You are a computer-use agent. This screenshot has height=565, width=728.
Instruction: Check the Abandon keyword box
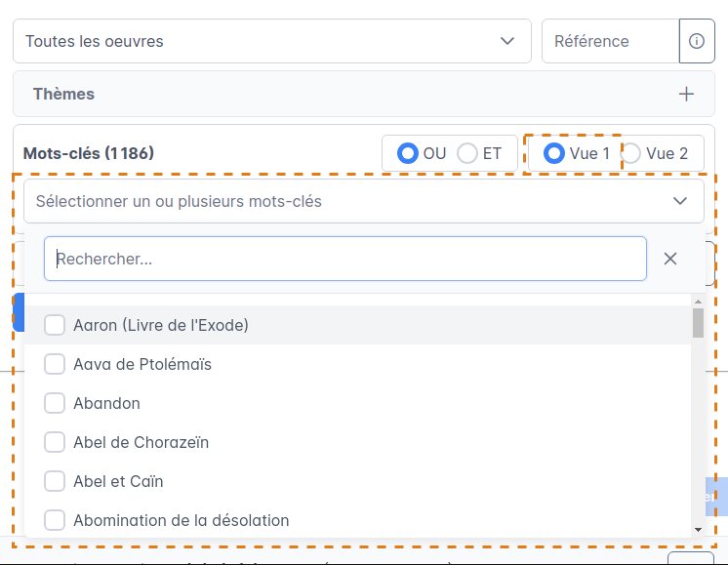click(55, 403)
